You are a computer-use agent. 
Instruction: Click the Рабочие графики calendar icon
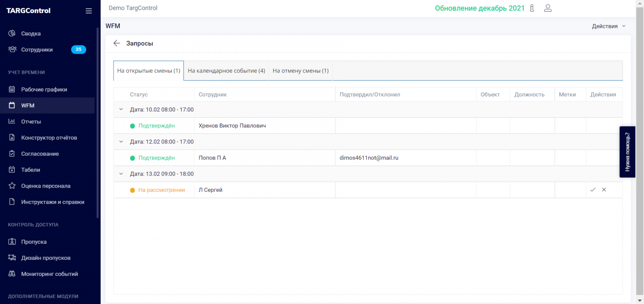point(12,89)
